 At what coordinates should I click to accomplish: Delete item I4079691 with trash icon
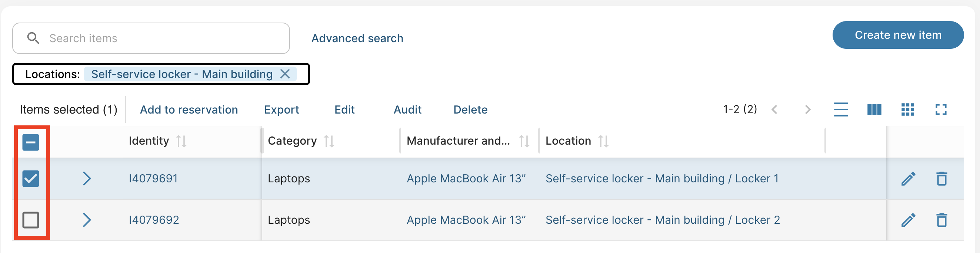point(941,179)
